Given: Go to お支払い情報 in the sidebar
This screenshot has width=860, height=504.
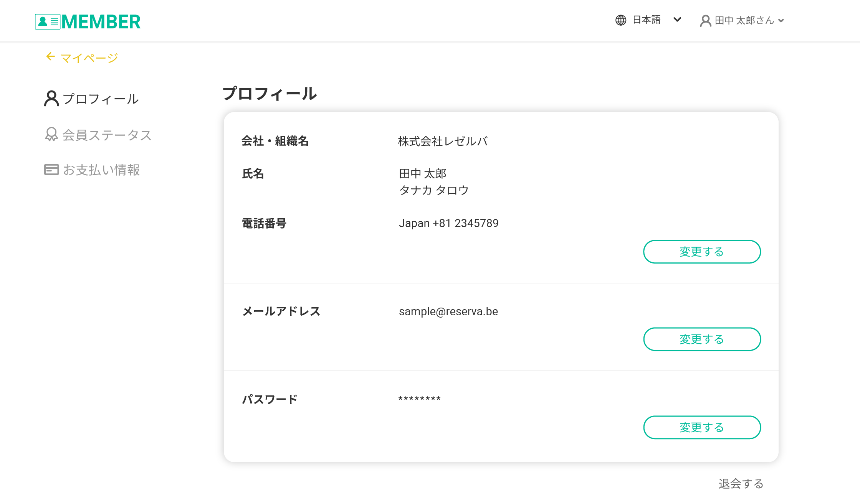Looking at the screenshot, I should (x=101, y=170).
